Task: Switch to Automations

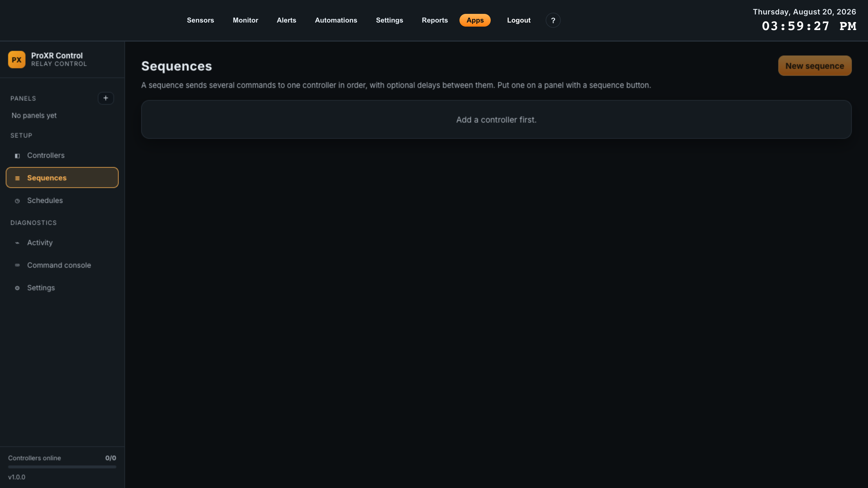Action: point(336,20)
